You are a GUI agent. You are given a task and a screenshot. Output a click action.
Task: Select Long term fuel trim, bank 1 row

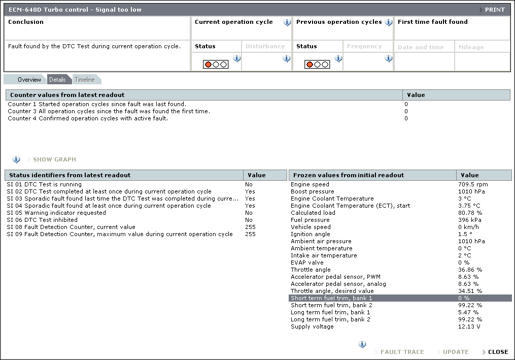400,312
